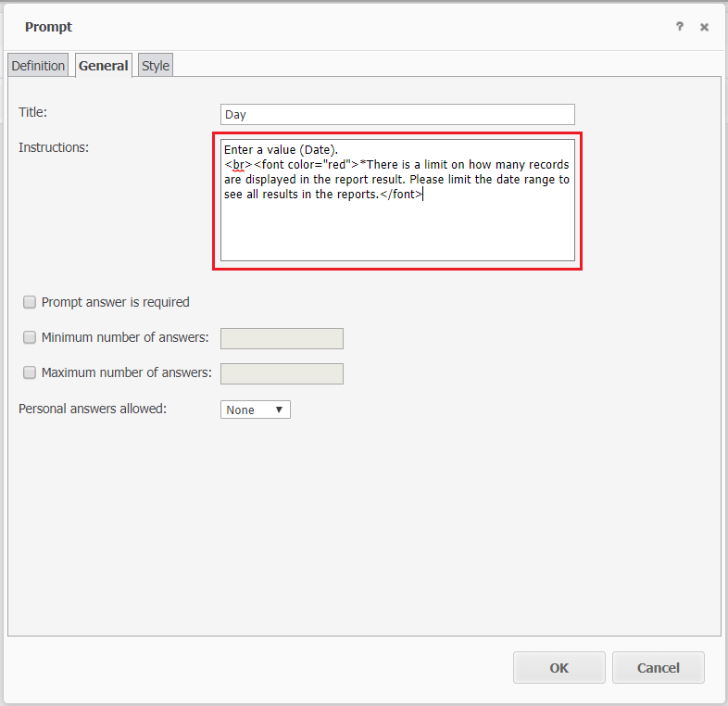Click the Minimum number of answers input box
Screen dimensions: 728x706
point(282,338)
